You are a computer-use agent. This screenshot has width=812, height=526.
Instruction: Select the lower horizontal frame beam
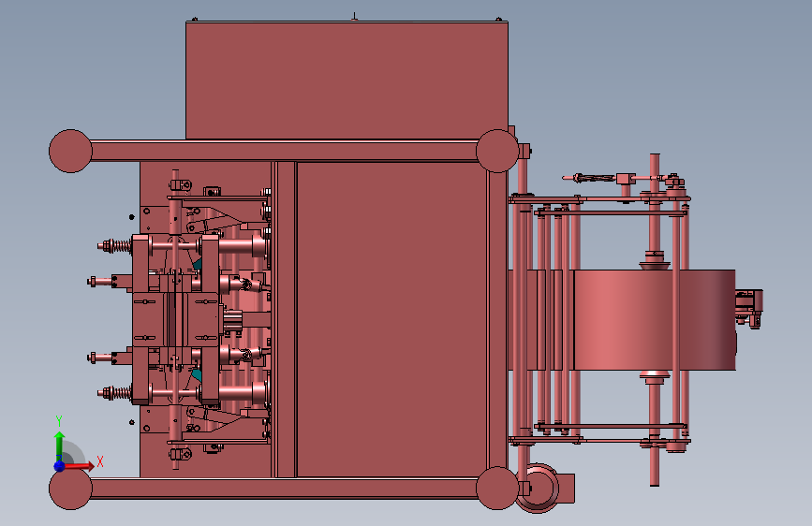284,489
